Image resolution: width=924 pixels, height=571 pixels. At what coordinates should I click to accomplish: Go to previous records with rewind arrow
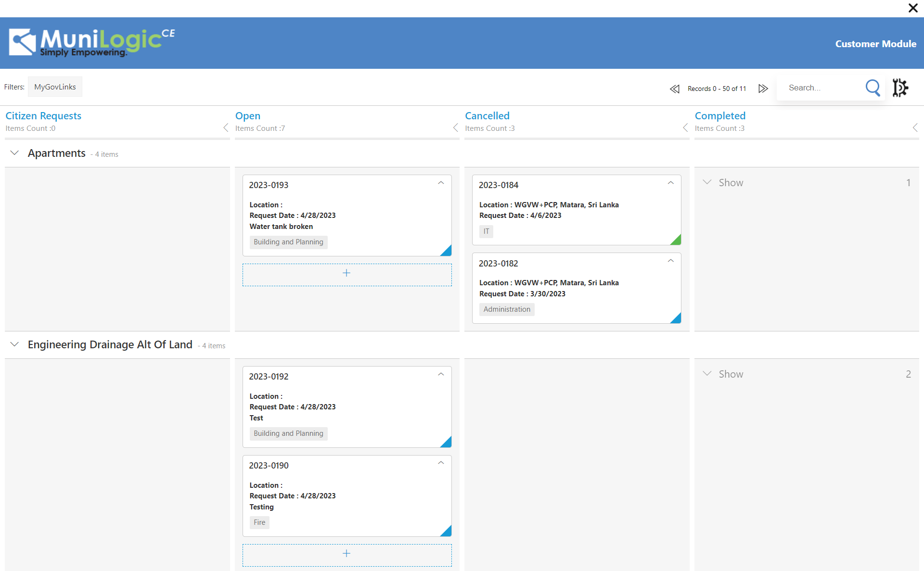tap(675, 89)
